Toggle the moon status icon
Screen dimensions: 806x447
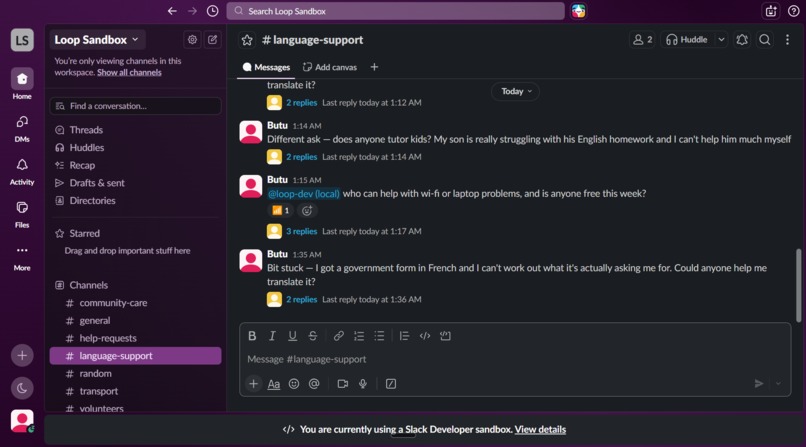click(22, 388)
